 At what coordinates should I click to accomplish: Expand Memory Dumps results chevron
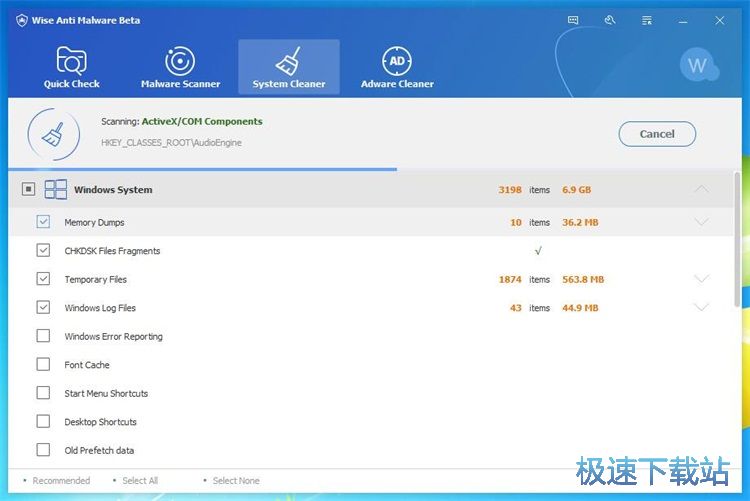(701, 222)
